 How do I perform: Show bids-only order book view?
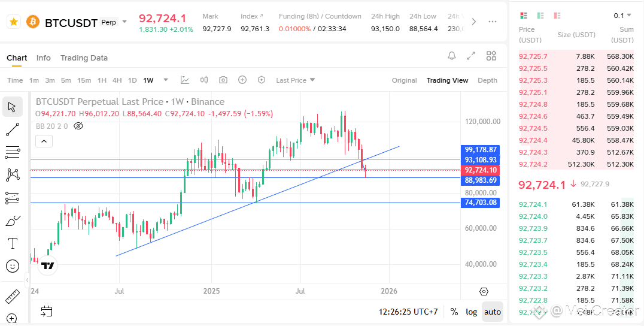540,16
